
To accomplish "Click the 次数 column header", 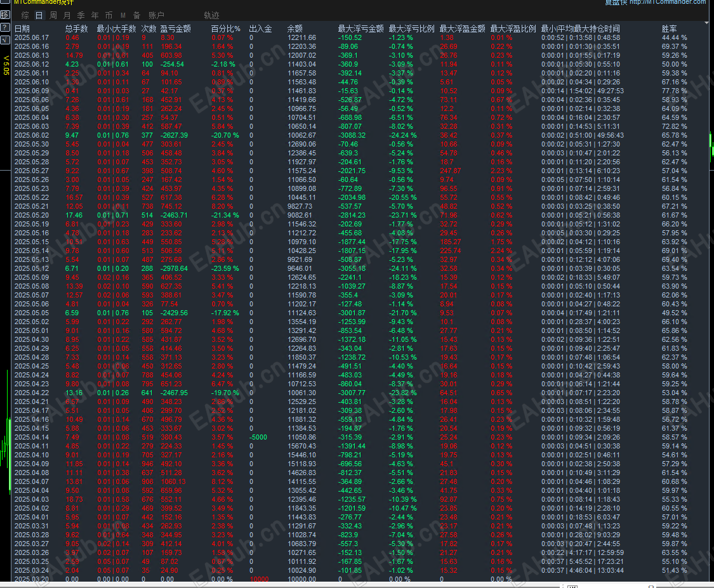I will coord(149,29).
